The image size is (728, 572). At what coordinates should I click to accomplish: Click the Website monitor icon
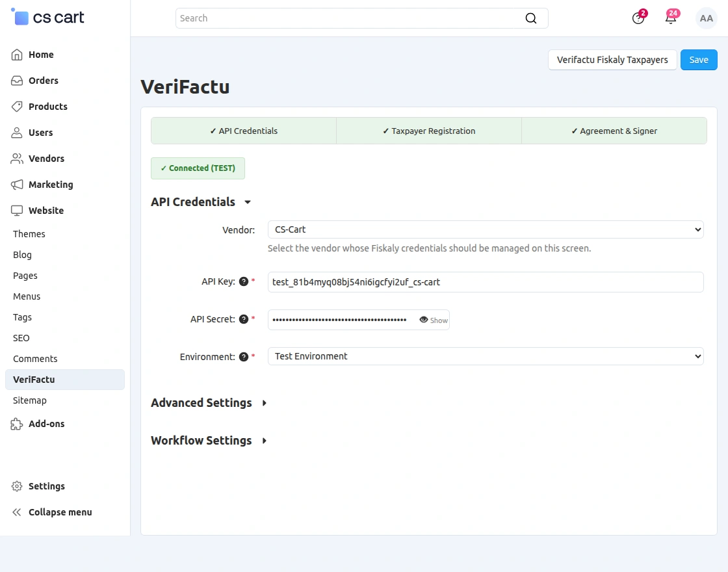coord(17,211)
